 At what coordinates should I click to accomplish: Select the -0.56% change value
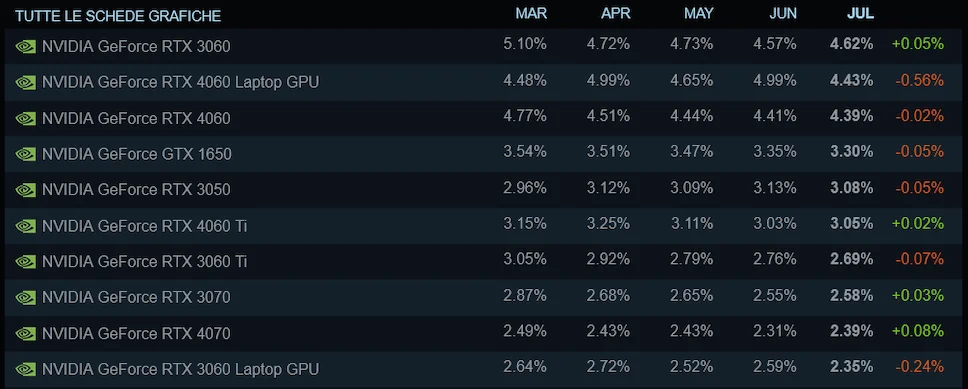[919, 80]
